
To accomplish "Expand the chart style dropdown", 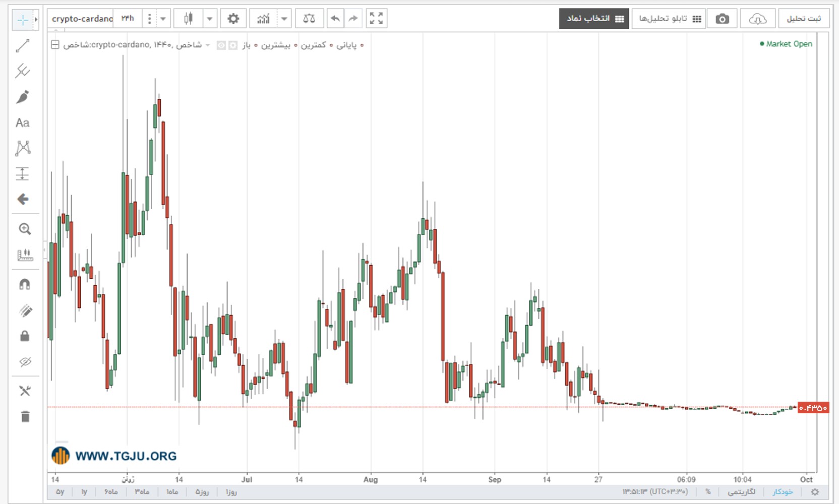I will 210,19.
